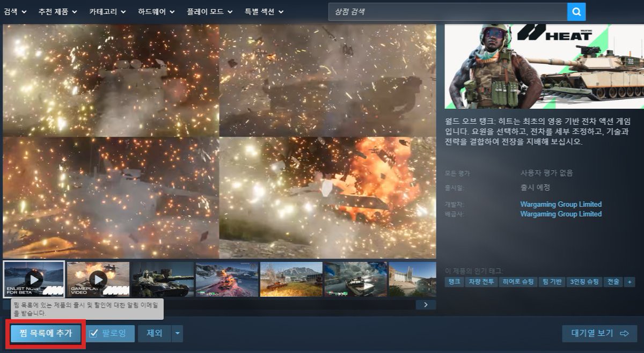Select the soldier with tank screenshot thumbnail
Viewport: 644px width, 353px height.
(163, 279)
